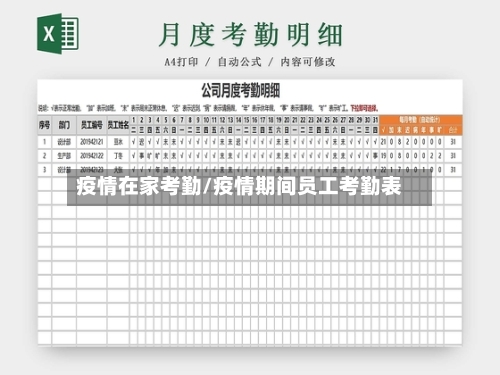The image size is (500, 375).
Task: Click attendance count 21 in row 1
Action: (383, 142)
